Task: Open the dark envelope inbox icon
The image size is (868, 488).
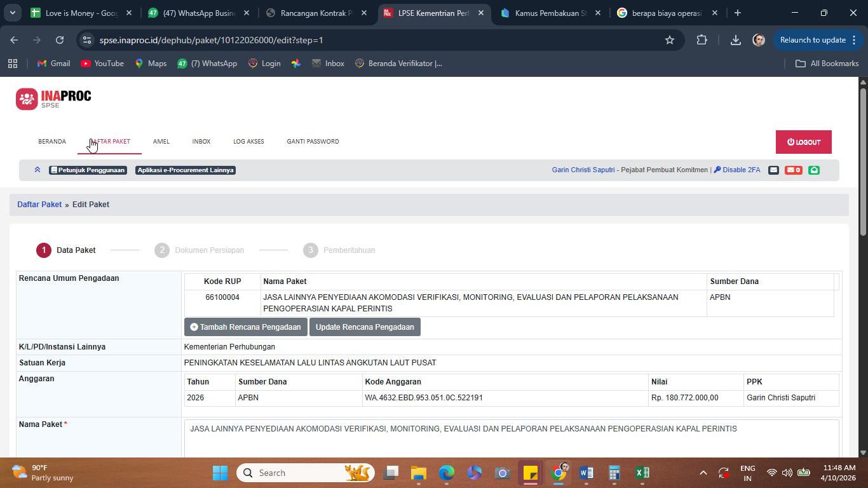Action: click(x=773, y=170)
